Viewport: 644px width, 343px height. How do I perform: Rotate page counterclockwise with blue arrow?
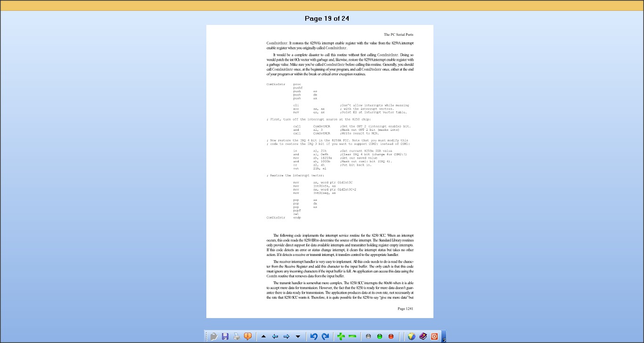click(314, 336)
